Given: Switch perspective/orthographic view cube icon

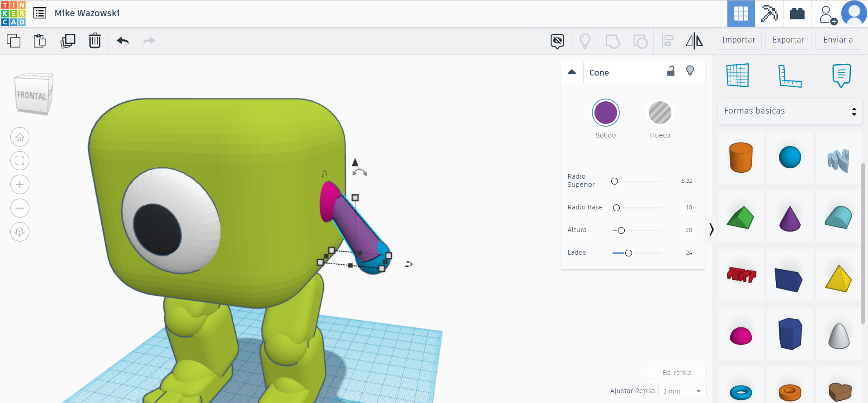Looking at the screenshot, I should coord(20,232).
